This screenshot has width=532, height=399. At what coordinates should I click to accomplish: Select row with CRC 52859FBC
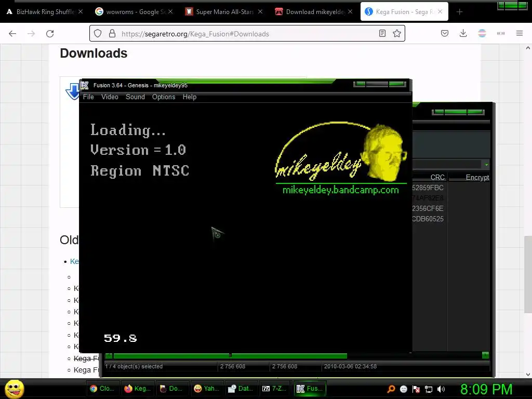click(428, 188)
